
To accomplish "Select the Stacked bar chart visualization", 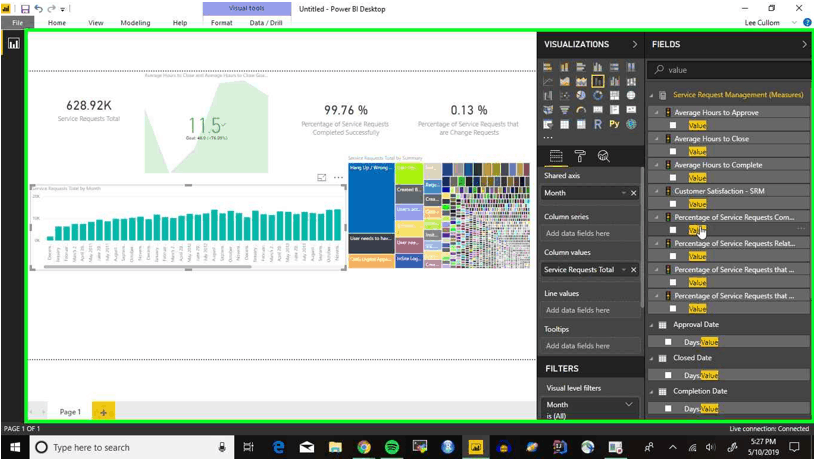I will (547, 67).
